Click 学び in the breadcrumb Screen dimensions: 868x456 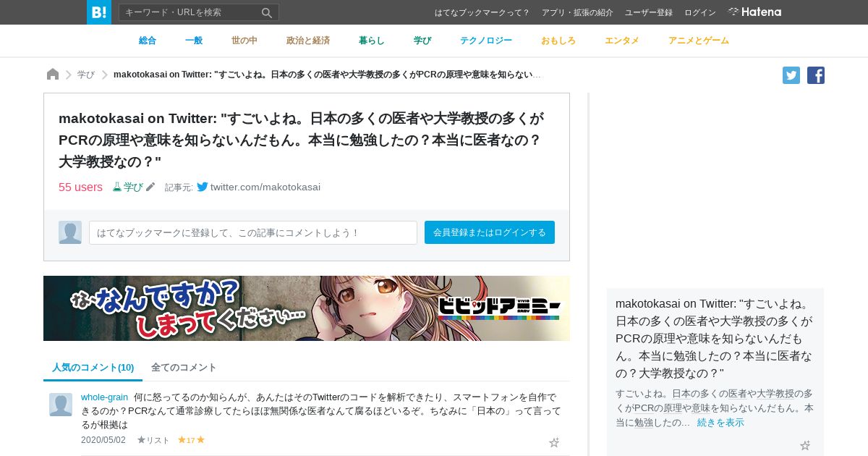coord(86,75)
